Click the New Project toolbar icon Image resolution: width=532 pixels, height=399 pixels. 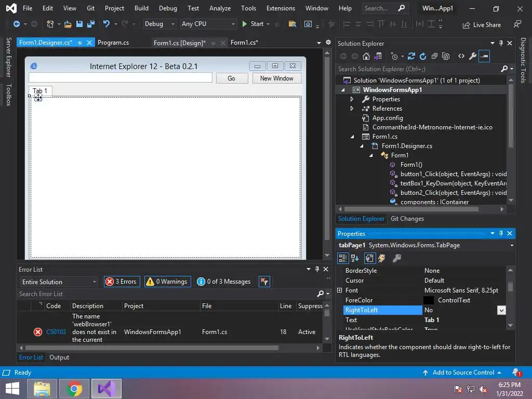click(x=50, y=24)
